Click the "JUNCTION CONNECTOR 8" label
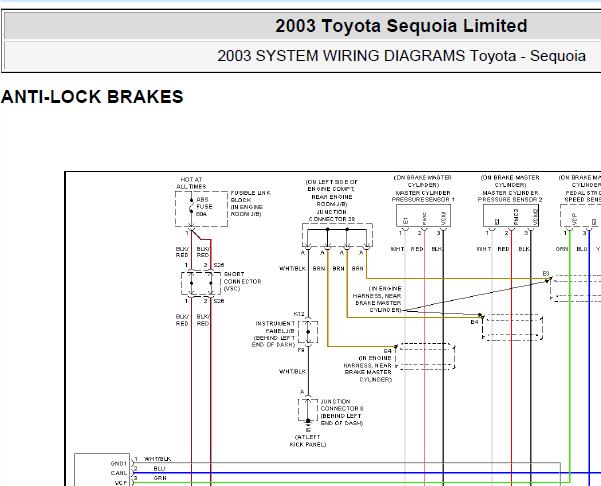The width and height of the screenshot is (601, 486). pyautogui.click(x=342, y=405)
